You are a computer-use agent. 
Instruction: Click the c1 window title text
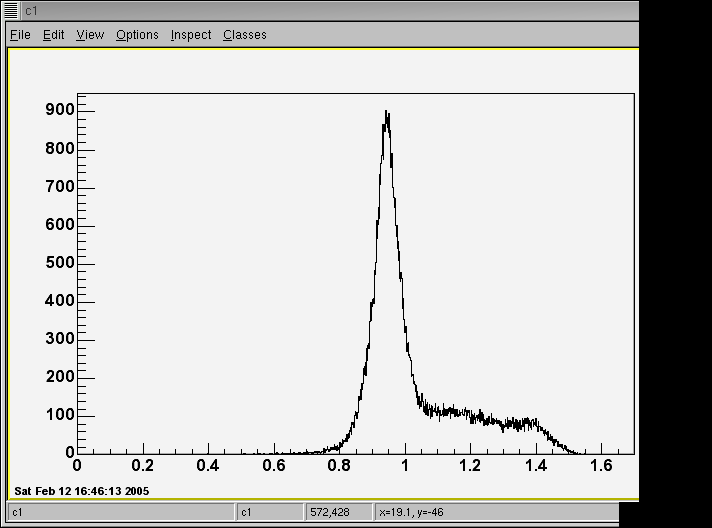(x=31, y=10)
